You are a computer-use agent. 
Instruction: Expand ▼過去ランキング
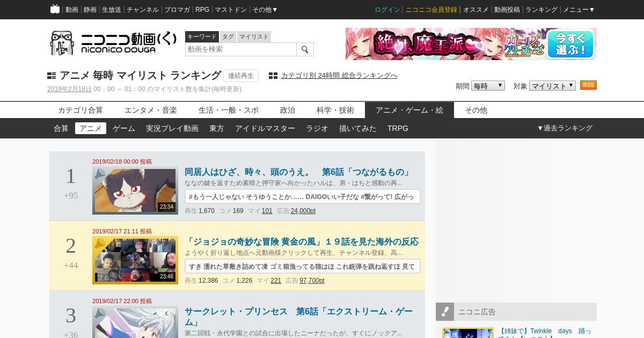(x=565, y=128)
